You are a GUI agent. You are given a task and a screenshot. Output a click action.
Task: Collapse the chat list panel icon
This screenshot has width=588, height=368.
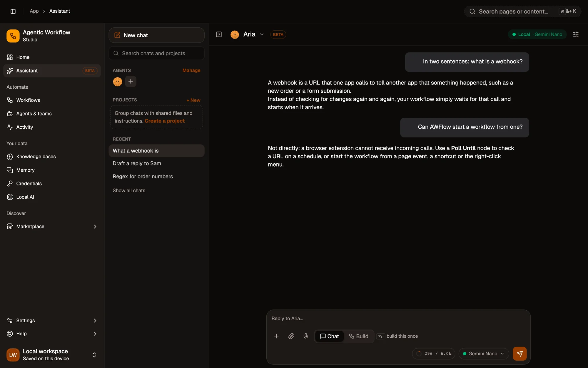pyautogui.click(x=219, y=34)
